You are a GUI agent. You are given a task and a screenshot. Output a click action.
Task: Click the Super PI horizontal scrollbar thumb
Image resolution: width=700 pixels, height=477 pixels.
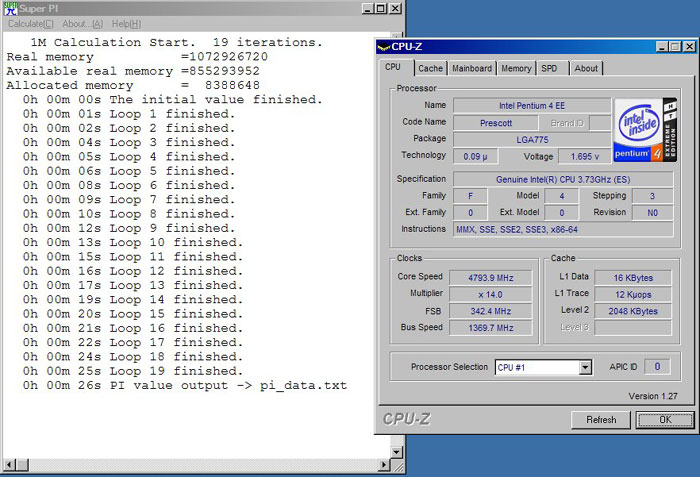point(23,465)
